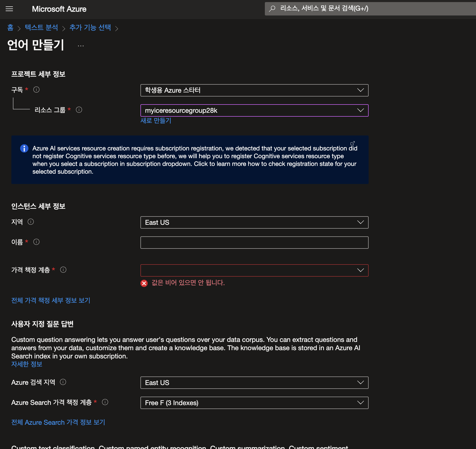This screenshot has width=476, height=449.
Task: Click the 새로 만들기 link
Action: tap(156, 121)
